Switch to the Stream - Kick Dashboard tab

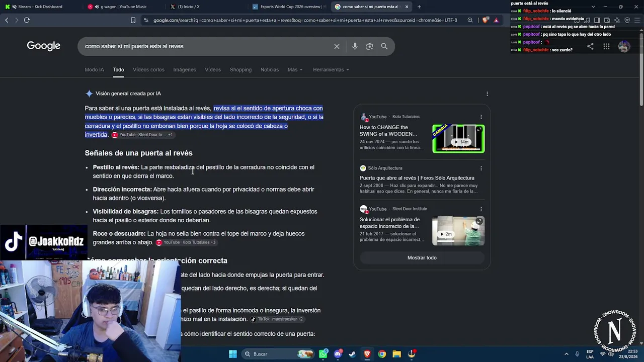(x=40, y=7)
